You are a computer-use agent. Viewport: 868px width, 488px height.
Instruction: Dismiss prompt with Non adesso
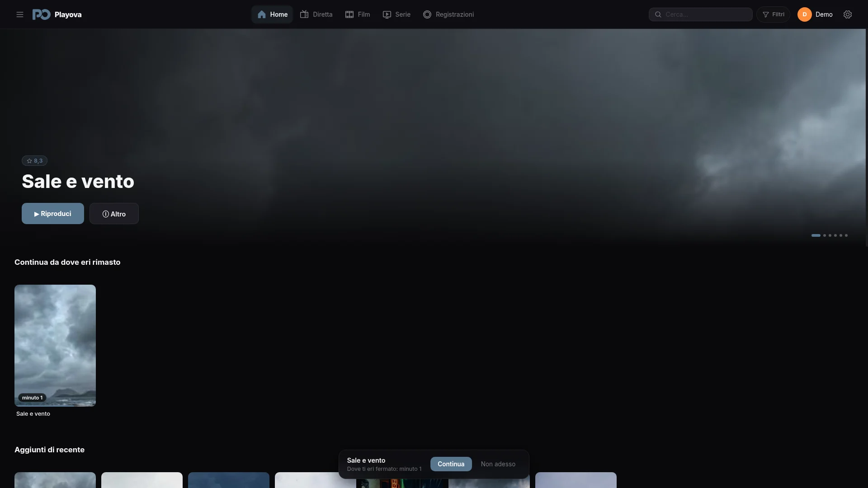point(498,464)
